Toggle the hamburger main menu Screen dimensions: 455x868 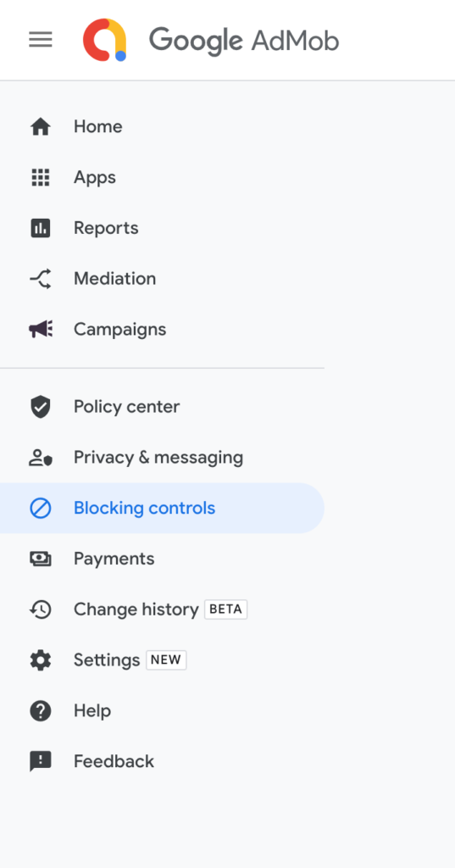41,40
